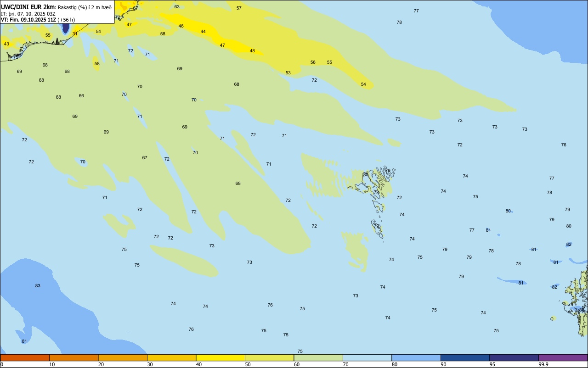Select the map value 43 near the coast

[6, 44]
